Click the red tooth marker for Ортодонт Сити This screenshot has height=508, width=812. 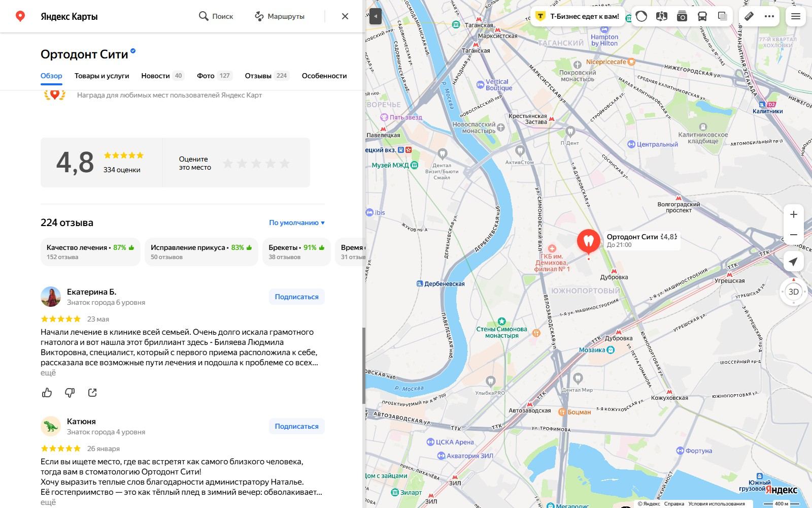[588, 241]
